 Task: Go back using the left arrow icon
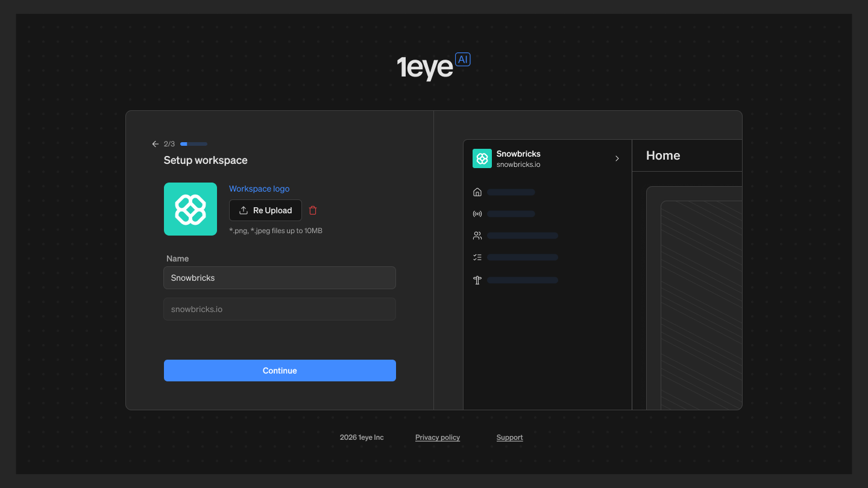pos(156,144)
